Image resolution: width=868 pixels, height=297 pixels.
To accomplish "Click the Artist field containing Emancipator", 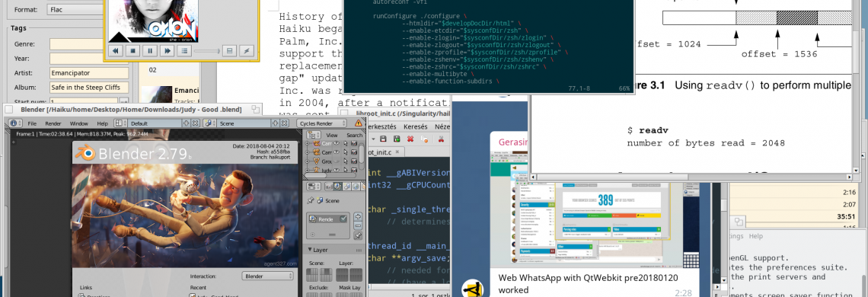I will coord(89,72).
